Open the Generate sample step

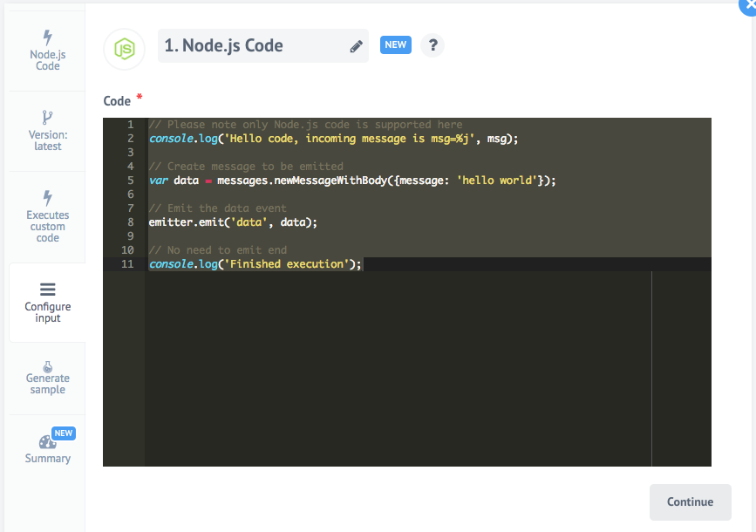pyautogui.click(x=47, y=379)
